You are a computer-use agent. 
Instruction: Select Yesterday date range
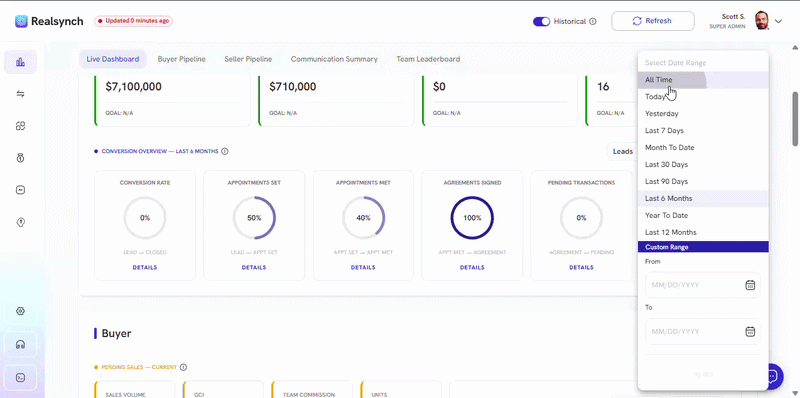pos(703,114)
